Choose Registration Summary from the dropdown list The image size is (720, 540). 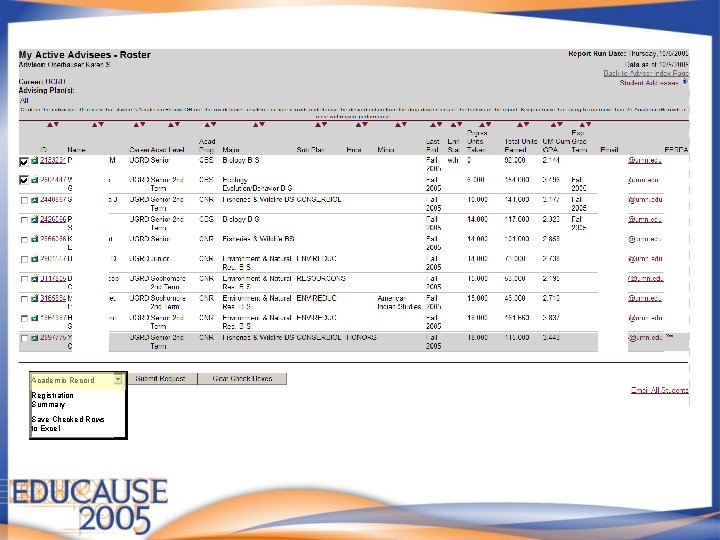click(53, 400)
